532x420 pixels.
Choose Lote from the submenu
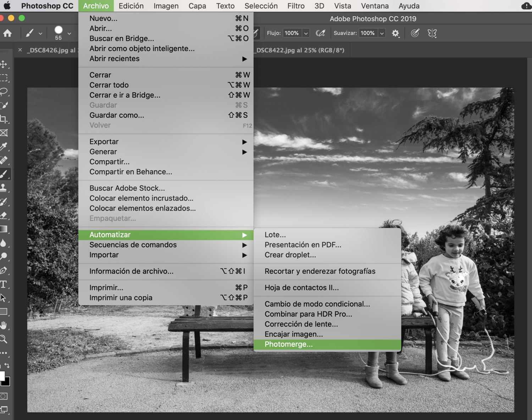click(327, 235)
